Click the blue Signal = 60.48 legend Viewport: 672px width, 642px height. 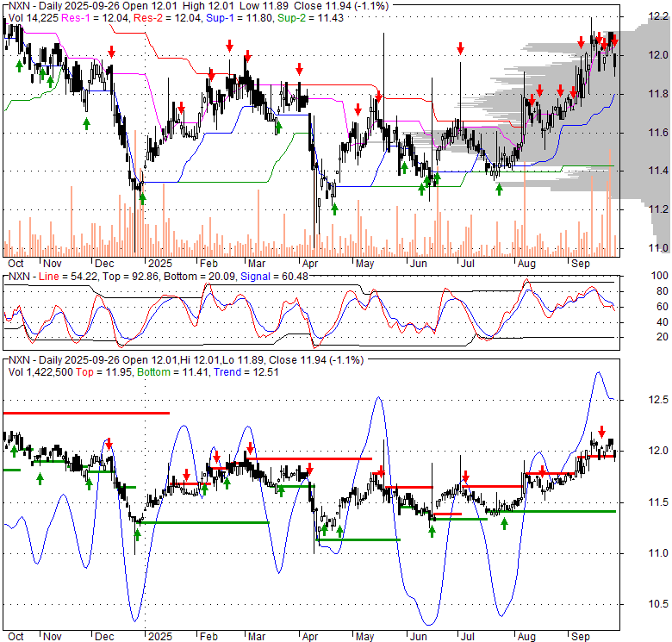[x=274, y=277]
